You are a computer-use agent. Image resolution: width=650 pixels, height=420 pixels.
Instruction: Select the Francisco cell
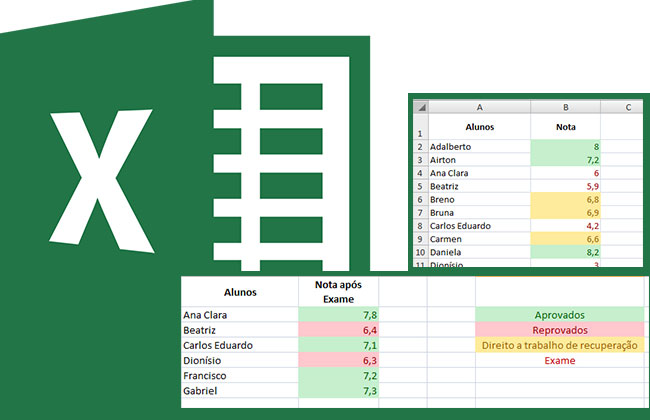point(240,376)
